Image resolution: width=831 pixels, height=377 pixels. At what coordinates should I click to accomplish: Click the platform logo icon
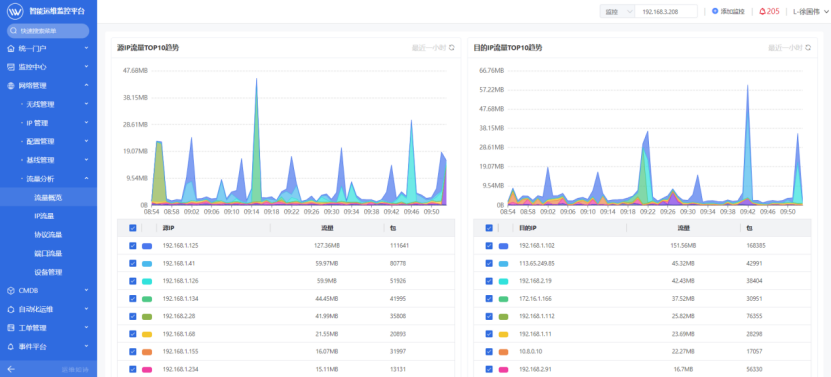coord(15,11)
